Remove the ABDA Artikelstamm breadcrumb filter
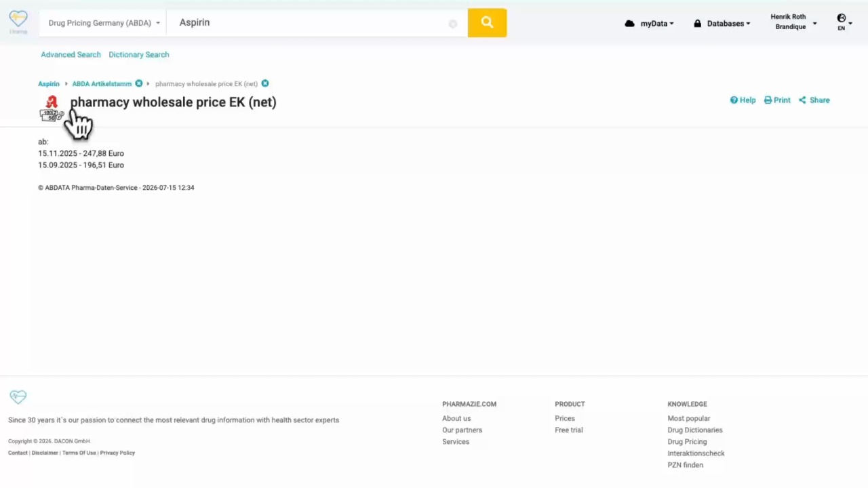The height and width of the screenshot is (488, 868). pyautogui.click(x=139, y=83)
